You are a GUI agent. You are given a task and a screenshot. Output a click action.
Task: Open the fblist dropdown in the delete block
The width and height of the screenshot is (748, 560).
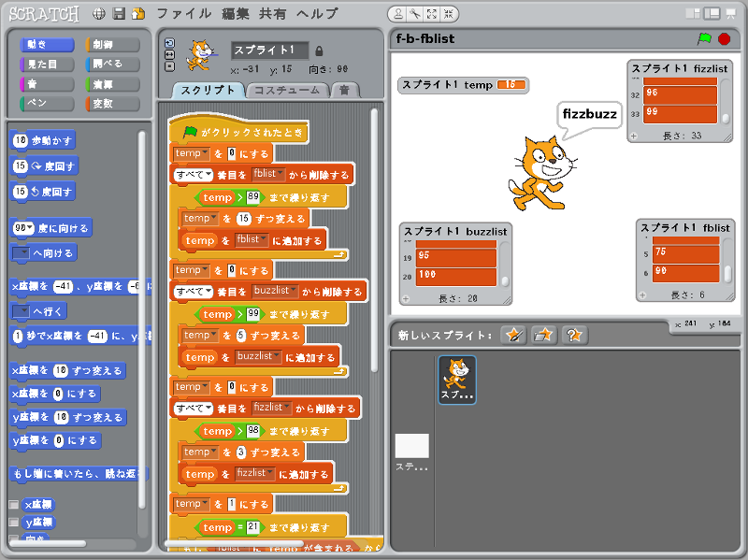click(x=268, y=174)
